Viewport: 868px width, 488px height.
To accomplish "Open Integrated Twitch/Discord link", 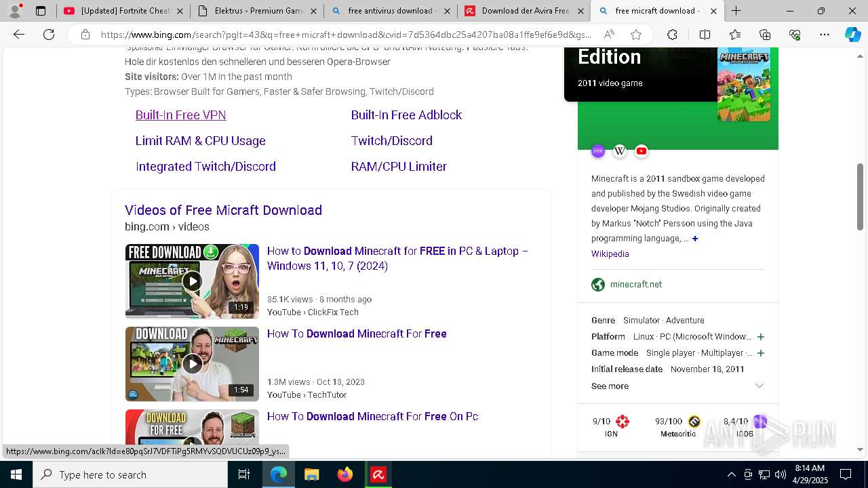I will (x=205, y=167).
